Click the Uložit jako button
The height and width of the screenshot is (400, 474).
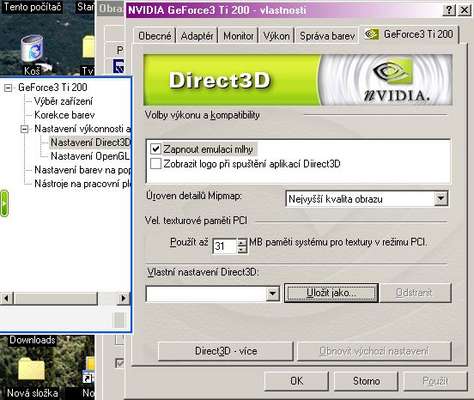tap(331, 293)
